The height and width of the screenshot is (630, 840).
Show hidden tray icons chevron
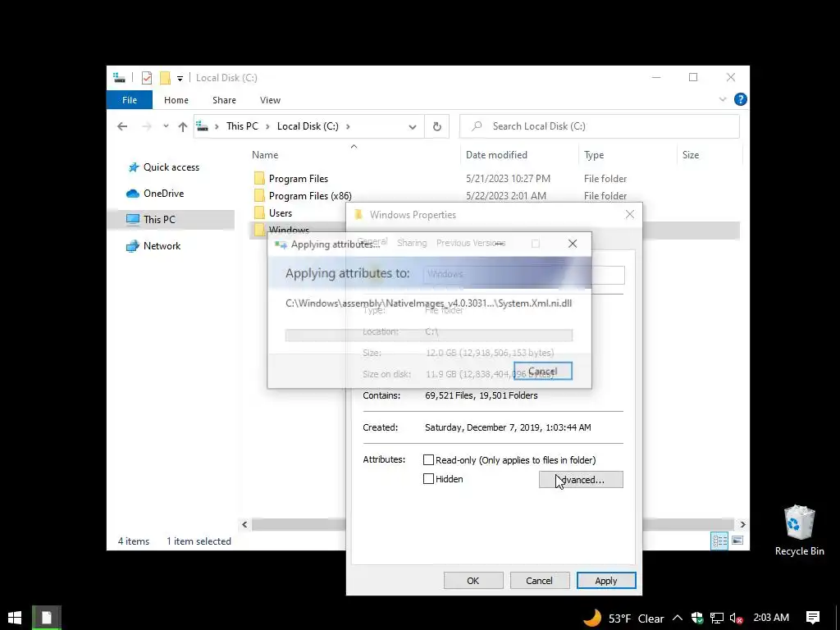coord(678,619)
